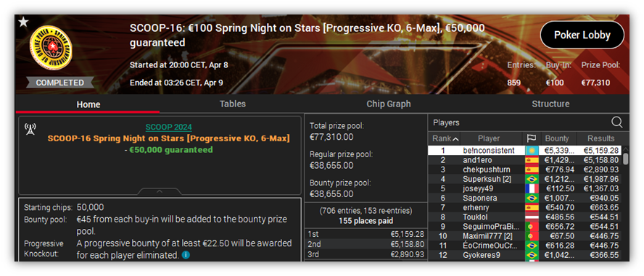
Task: Click the broadcast antenna icon
Action: (30, 129)
